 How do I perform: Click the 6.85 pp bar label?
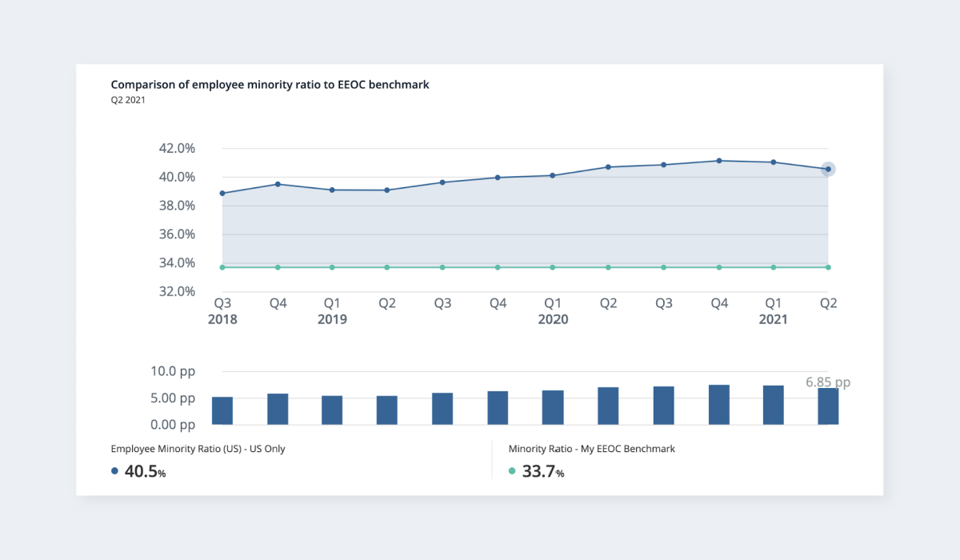828,382
